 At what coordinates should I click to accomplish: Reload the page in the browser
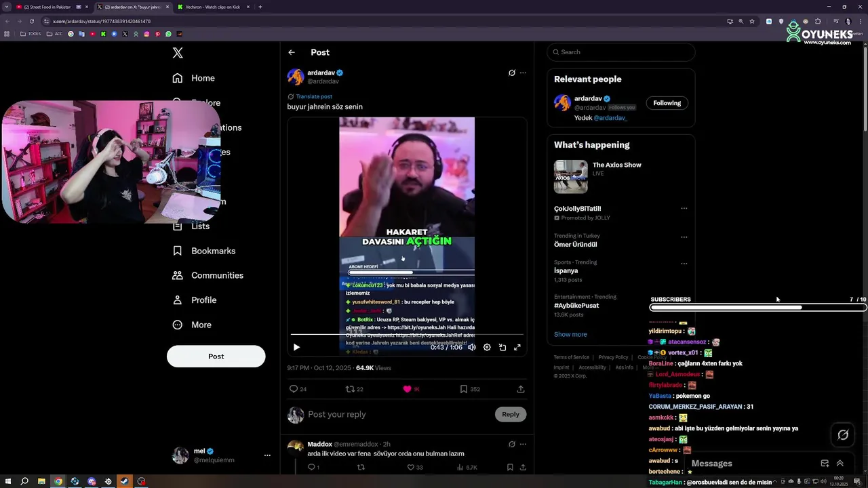pyautogui.click(x=31, y=21)
